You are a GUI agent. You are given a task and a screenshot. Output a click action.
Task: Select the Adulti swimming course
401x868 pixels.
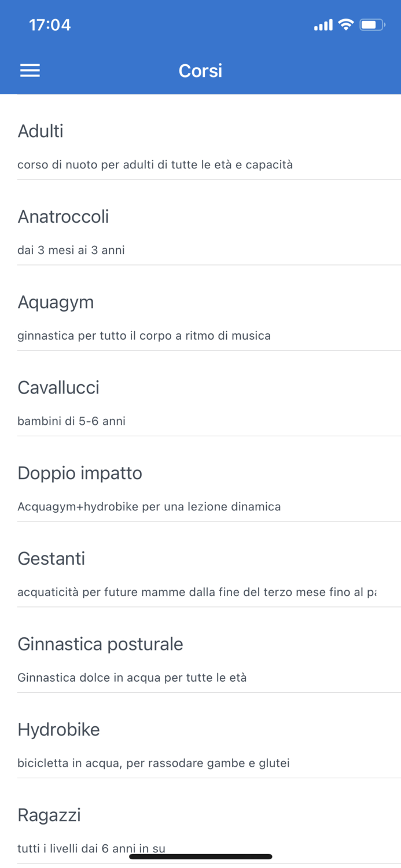click(x=40, y=131)
